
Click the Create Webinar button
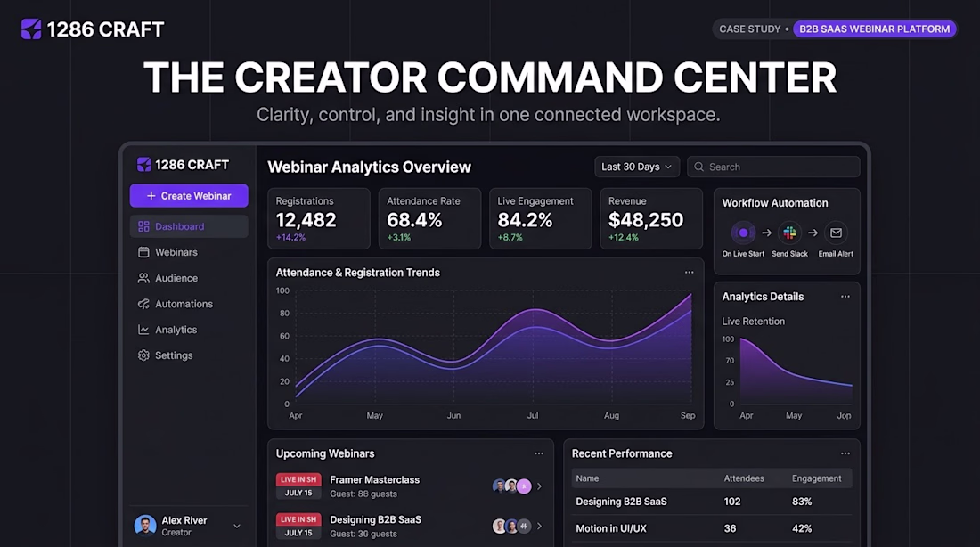(x=189, y=196)
